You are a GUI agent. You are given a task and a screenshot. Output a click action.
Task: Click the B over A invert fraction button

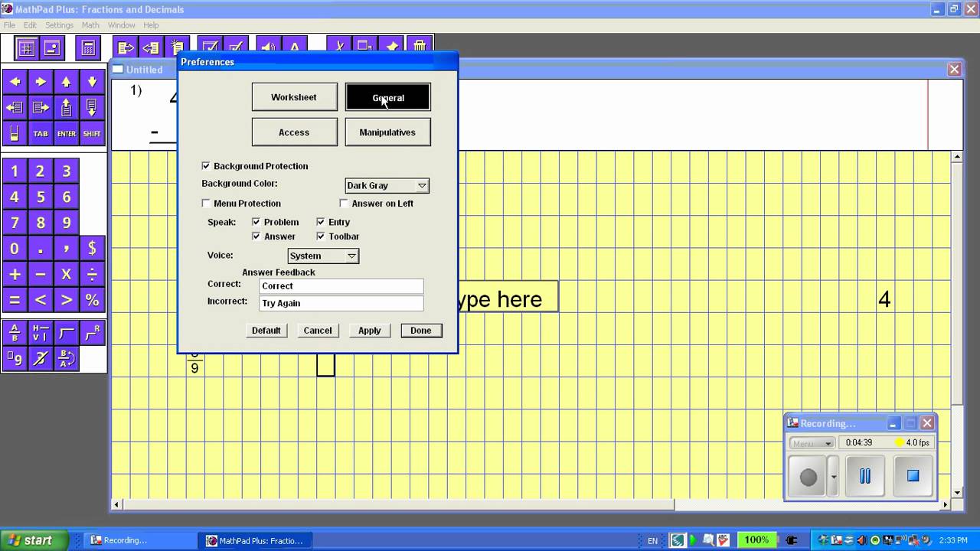pyautogui.click(x=67, y=358)
